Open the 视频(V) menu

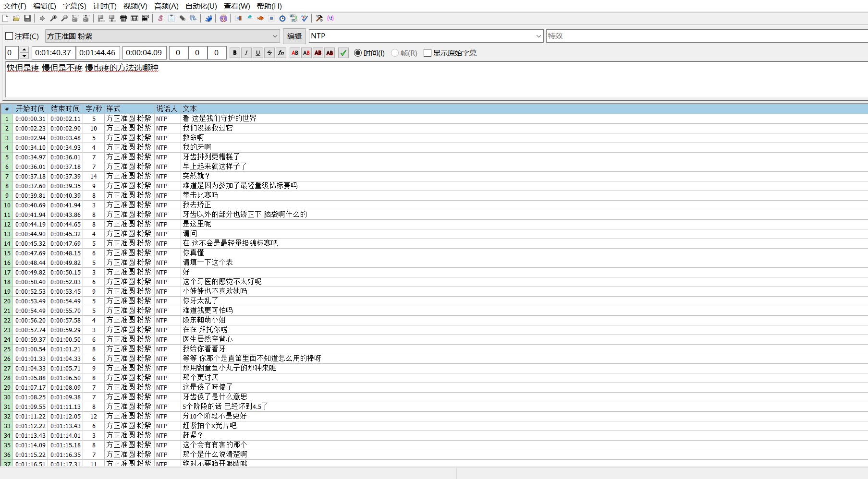point(135,6)
